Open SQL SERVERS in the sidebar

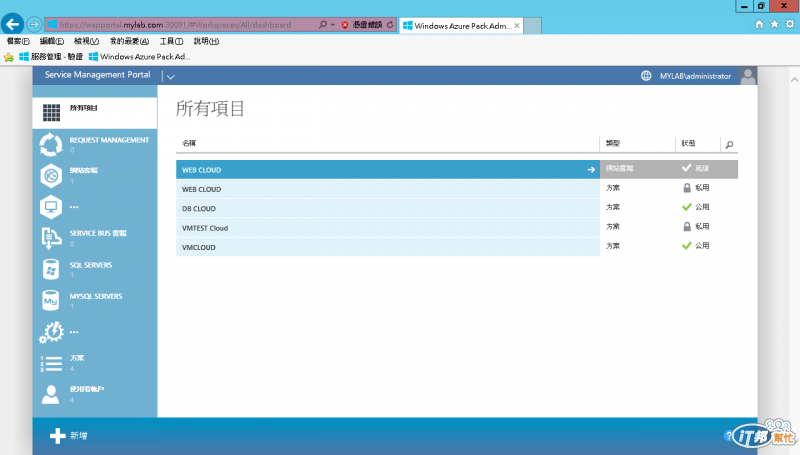(94, 269)
